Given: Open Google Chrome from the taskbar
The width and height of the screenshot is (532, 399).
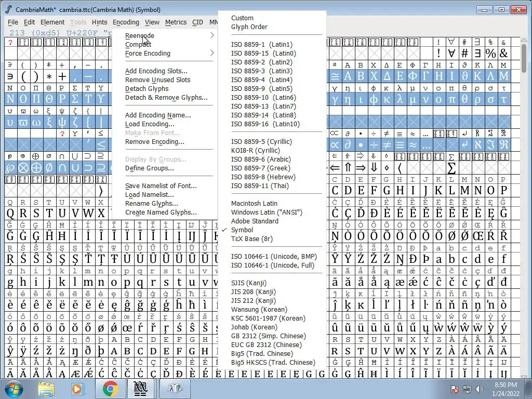Looking at the screenshot, I should (x=111, y=389).
